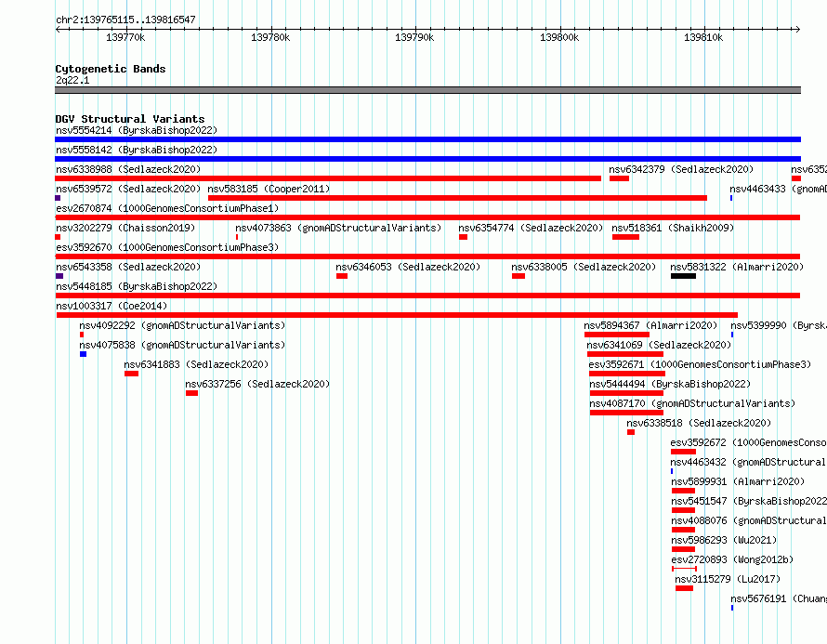The height and width of the screenshot is (644, 827).
Task: Click the nsv5444494 (ByrskaBishop2022) label
Action: (x=670, y=384)
